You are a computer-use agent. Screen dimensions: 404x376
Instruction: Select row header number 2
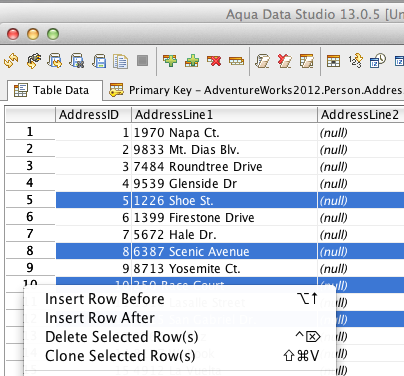point(30,149)
